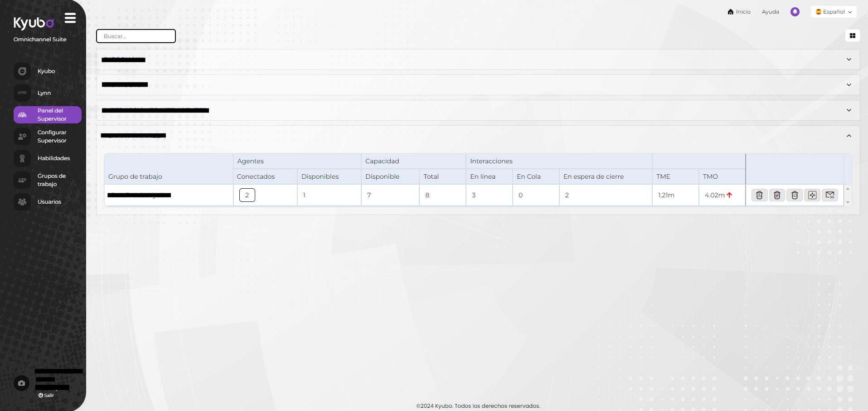Collapse the fourth open panel section
The height and width of the screenshot is (411, 868).
(849, 136)
